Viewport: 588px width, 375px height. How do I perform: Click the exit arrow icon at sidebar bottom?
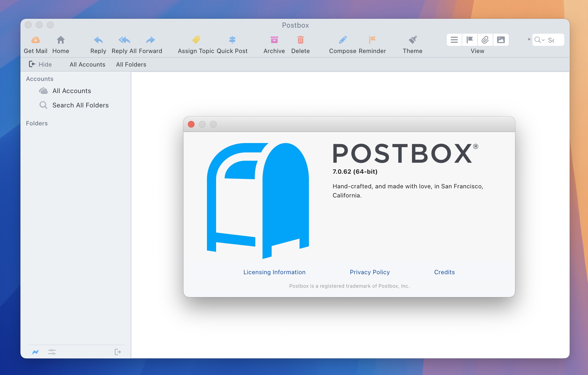coord(118,352)
